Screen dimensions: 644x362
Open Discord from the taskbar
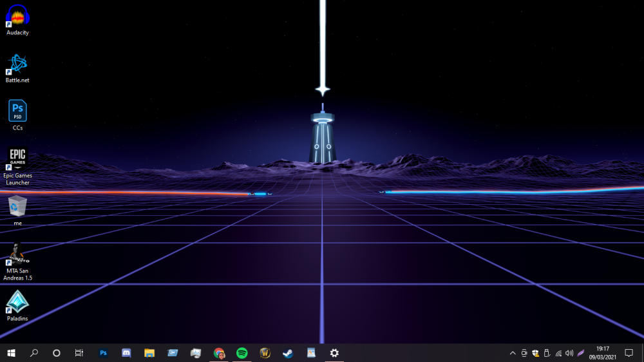pos(126,353)
